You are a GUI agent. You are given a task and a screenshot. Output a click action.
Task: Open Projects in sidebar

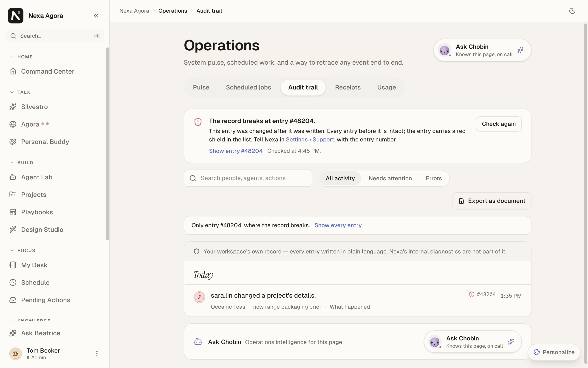55,195
